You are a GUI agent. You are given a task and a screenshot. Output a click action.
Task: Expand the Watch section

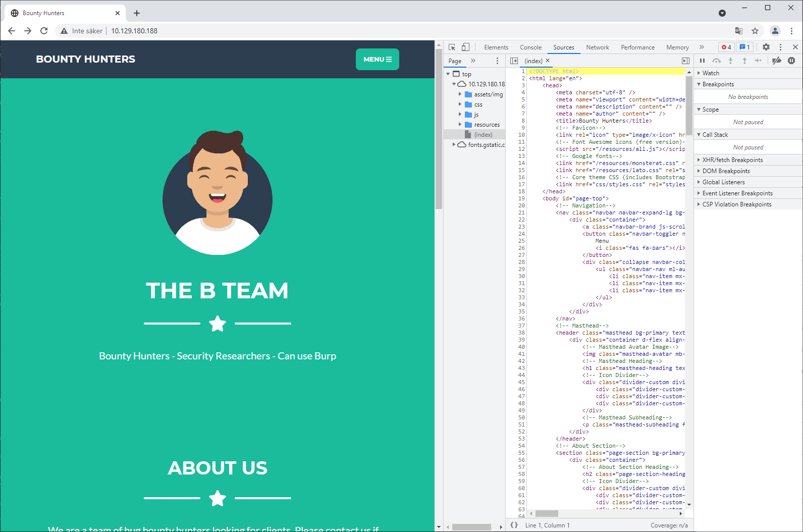click(711, 73)
